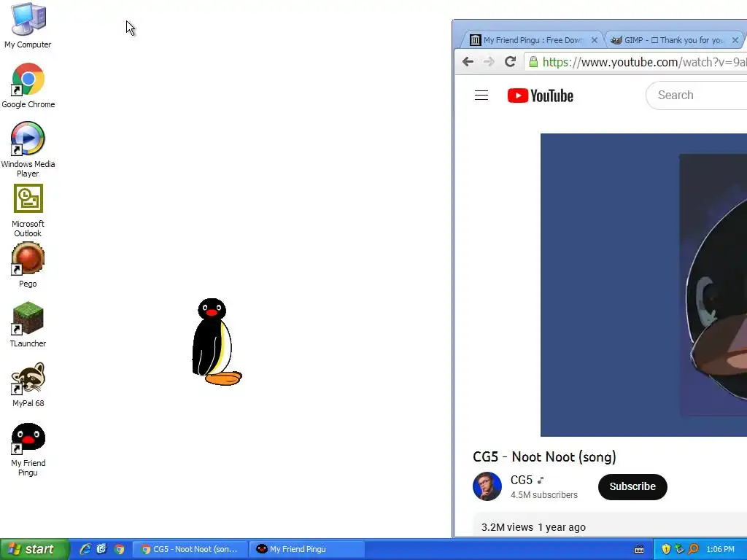Click the video title CG5 - Noot Noot (song)
This screenshot has width=747, height=560.
[544, 456]
